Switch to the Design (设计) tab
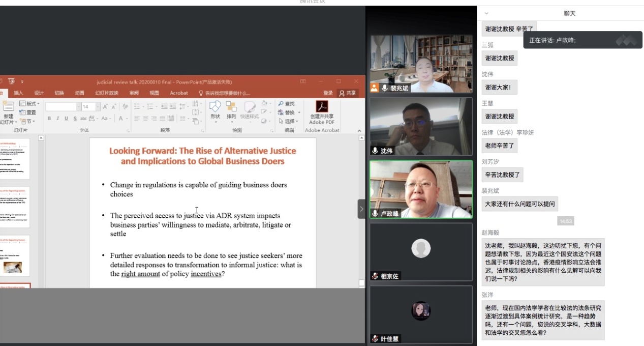 [x=39, y=93]
